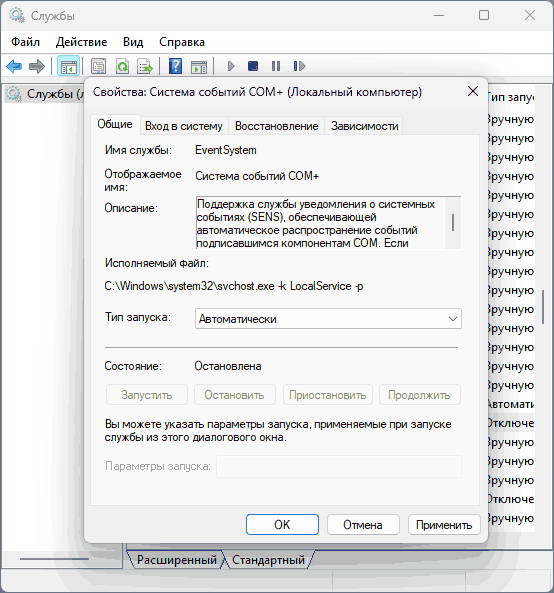The image size is (554, 593).
Task: Go back with the blue left arrow
Action: 14,67
